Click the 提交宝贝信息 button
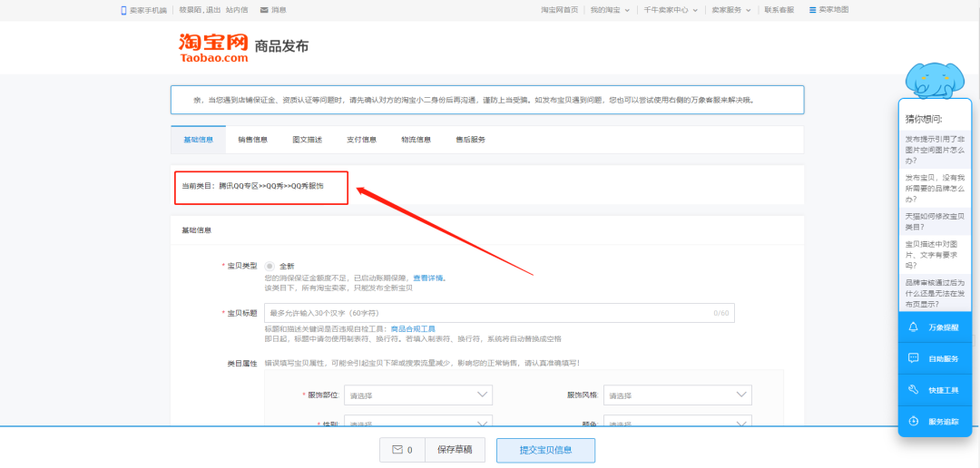 [545, 451]
